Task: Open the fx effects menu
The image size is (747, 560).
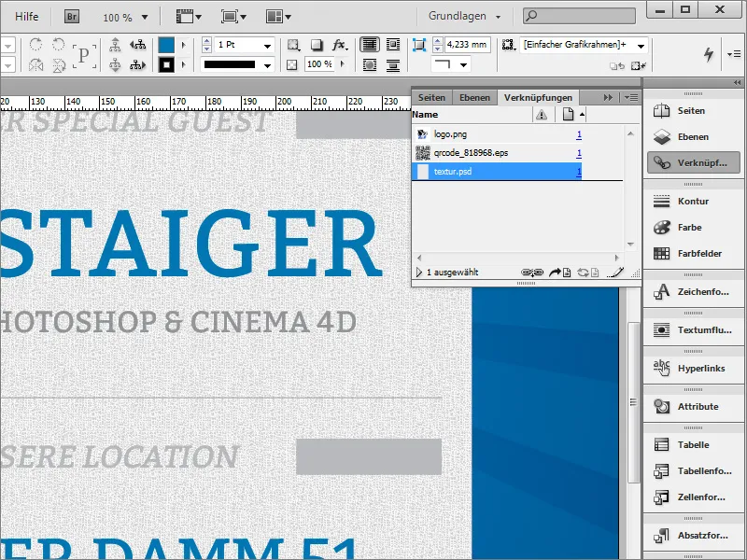Action: pos(340,45)
